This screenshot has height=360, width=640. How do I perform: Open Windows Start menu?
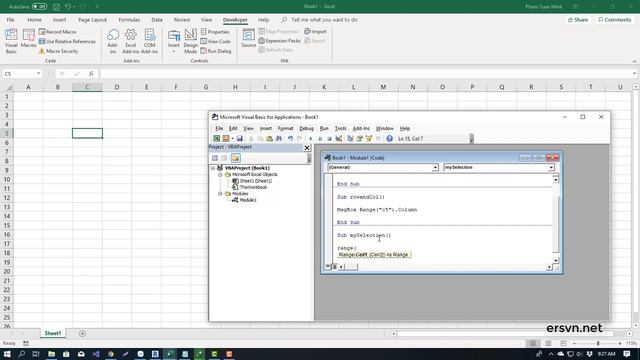click(7, 354)
